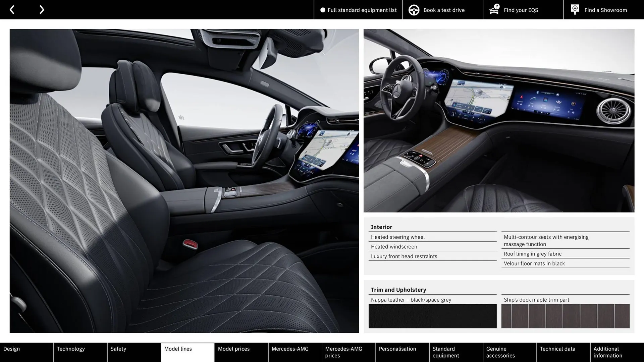
Task: Select Luxury front head restraints text
Action: (x=404, y=256)
